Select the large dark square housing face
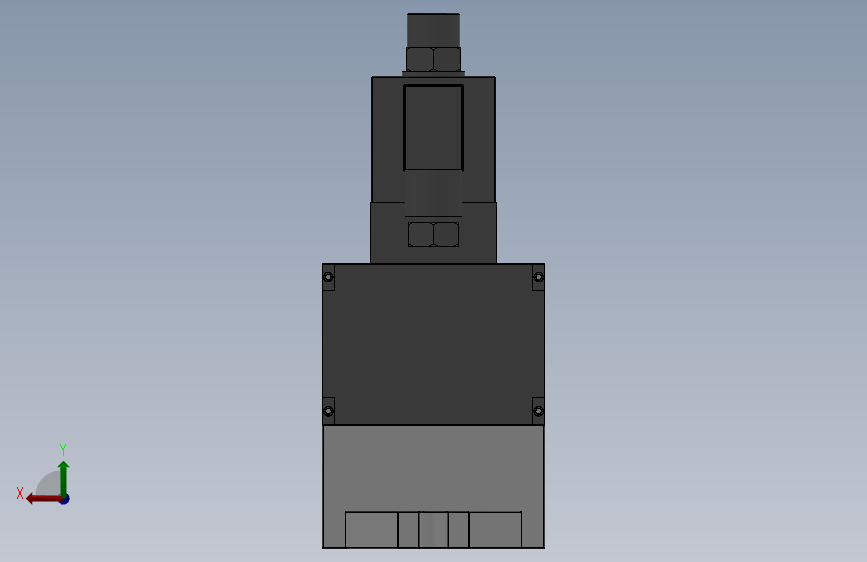This screenshot has height=562, width=867. point(434,344)
